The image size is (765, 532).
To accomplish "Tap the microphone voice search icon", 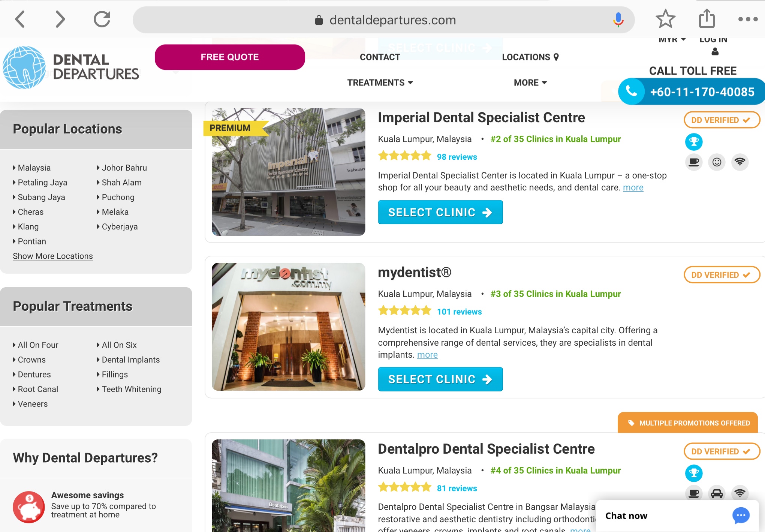I will pos(618,19).
